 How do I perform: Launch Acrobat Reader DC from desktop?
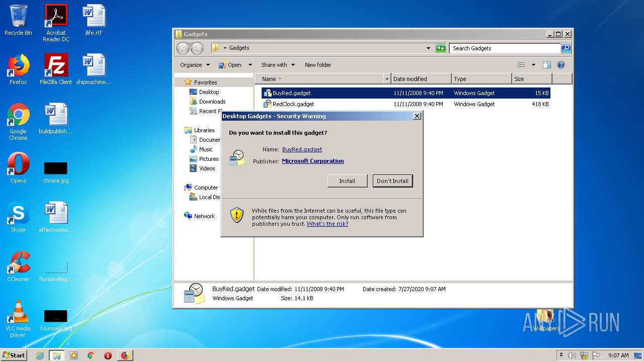pos(56,23)
